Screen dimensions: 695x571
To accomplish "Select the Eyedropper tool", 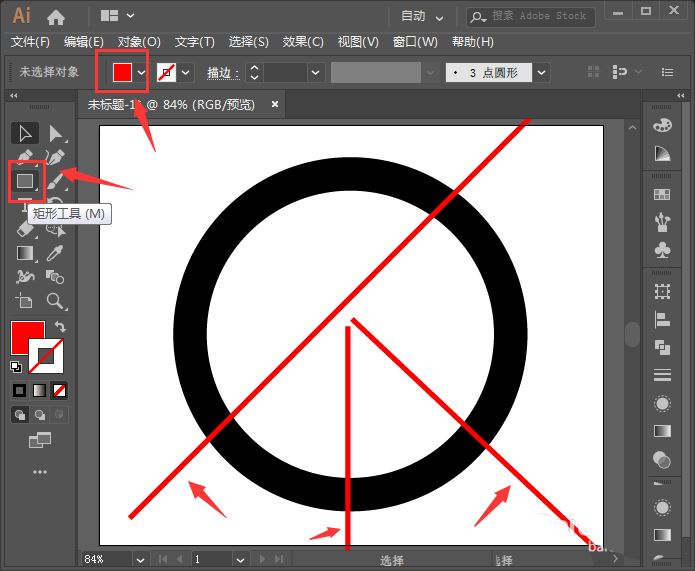I will coord(56,253).
